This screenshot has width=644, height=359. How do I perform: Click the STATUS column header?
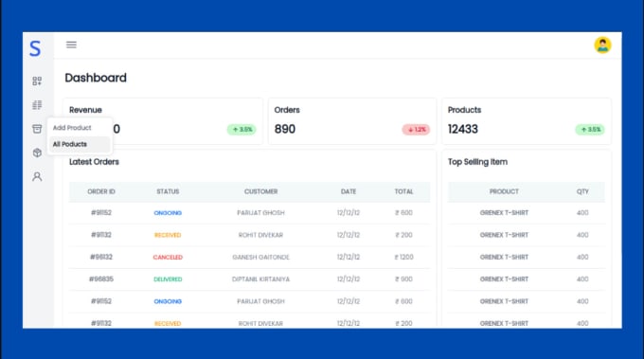168,191
